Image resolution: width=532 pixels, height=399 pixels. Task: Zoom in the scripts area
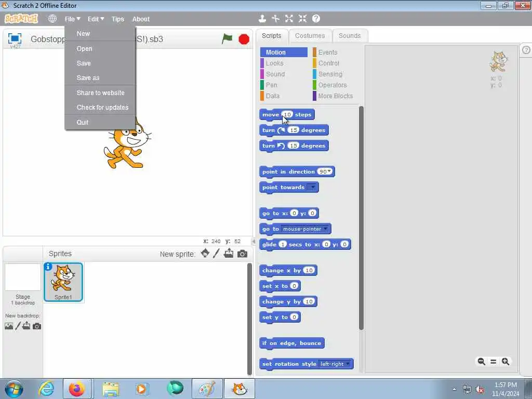506,362
